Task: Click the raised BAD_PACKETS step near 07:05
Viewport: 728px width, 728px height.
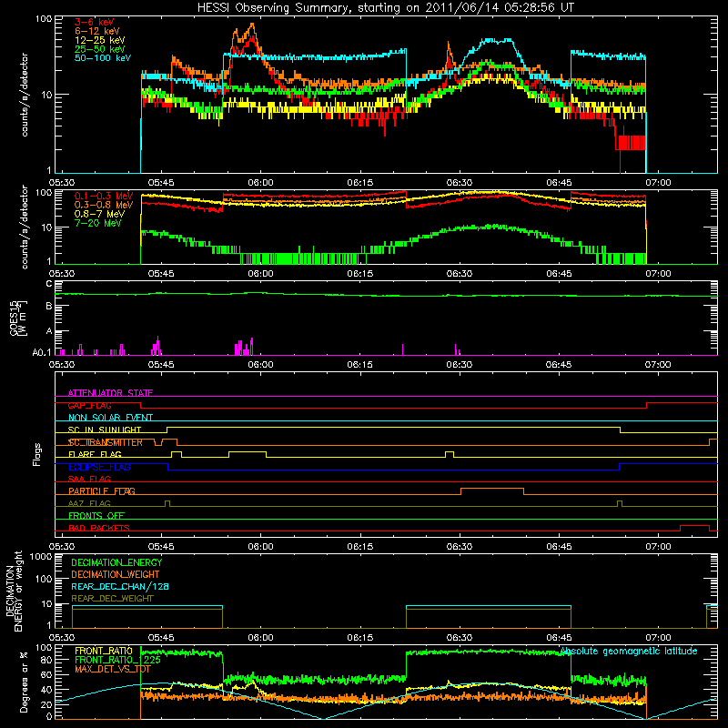Action: 694,526
